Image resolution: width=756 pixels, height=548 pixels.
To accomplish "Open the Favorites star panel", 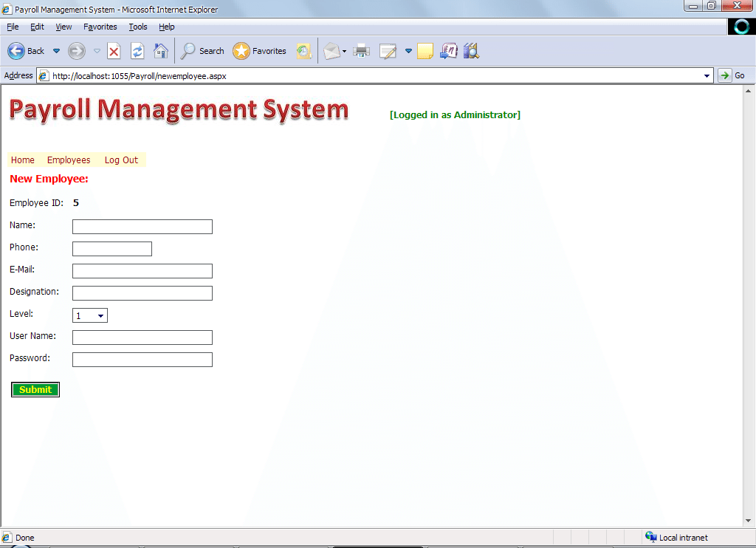I will coord(260,51).
